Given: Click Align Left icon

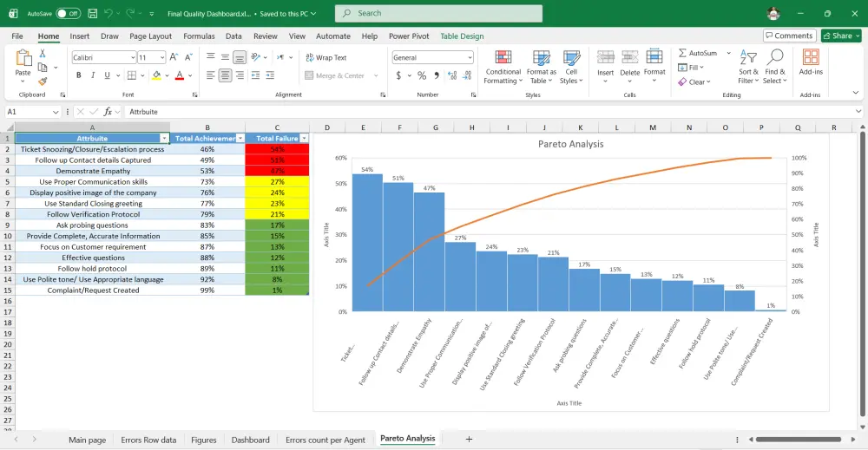Looking at the screenshot, I should coord(210,75).
